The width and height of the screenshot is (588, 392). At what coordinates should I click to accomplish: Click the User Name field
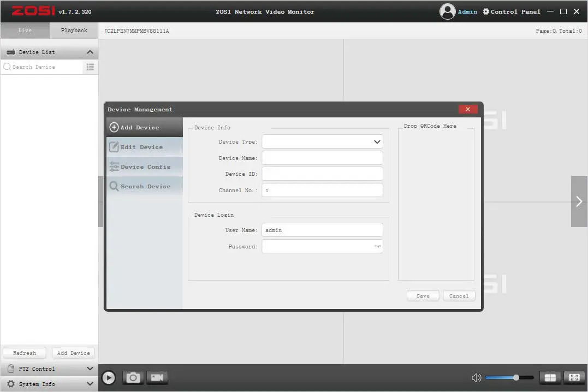click(x=323, y=230)
